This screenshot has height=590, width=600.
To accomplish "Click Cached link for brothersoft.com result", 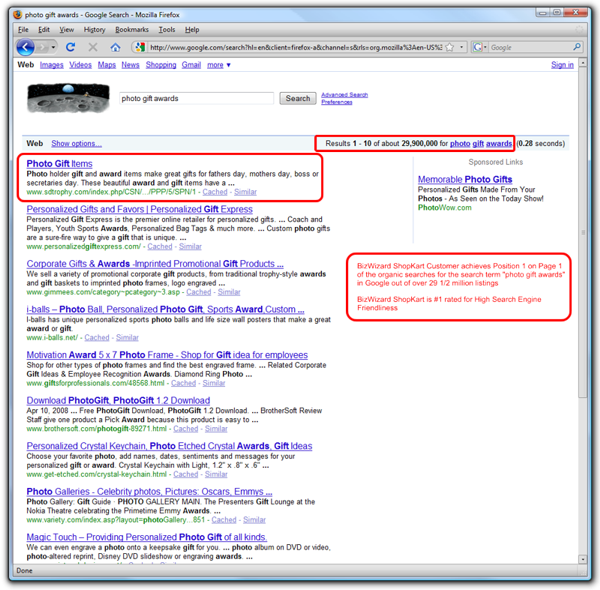I will point(186,429).
